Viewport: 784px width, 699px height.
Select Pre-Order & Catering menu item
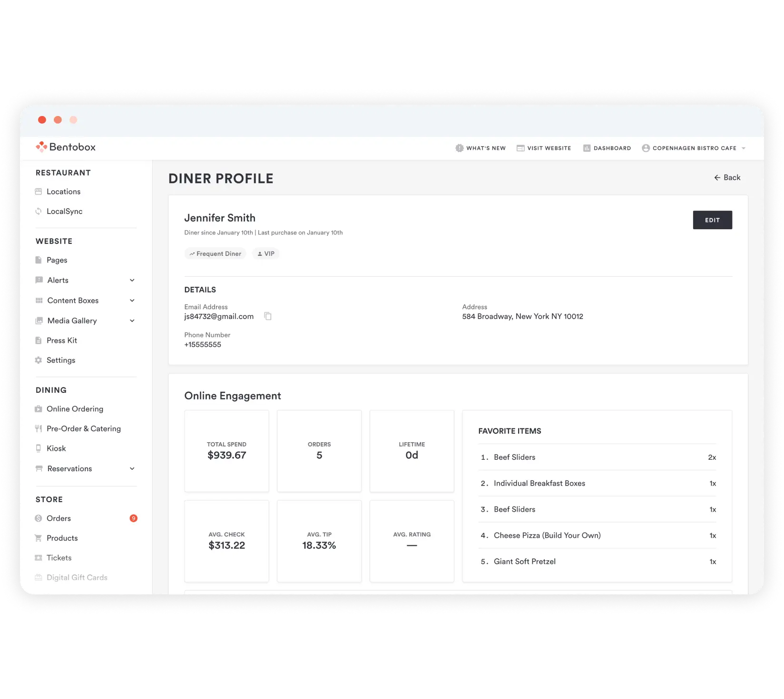[x=83, y=429]
